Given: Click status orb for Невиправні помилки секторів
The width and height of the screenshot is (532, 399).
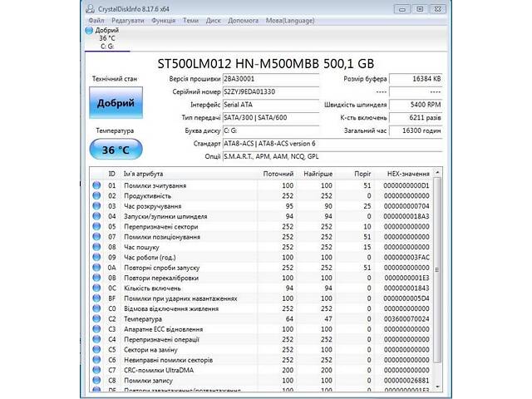Looking at the screenshot, I should pos(96,360).
